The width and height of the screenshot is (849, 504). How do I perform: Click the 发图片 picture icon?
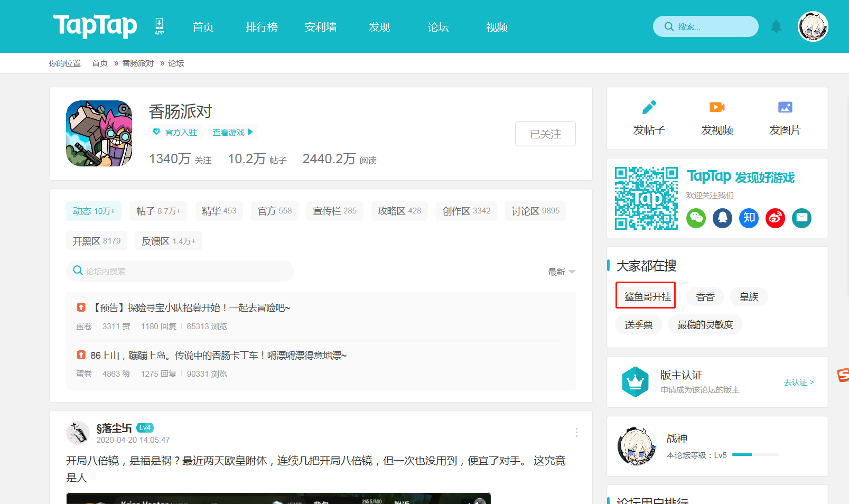[785, 107]
